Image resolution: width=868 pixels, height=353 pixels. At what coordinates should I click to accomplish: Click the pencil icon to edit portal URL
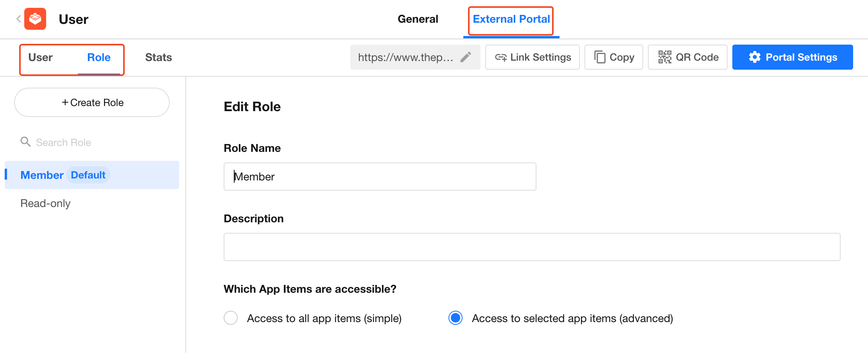click(465, 57)
